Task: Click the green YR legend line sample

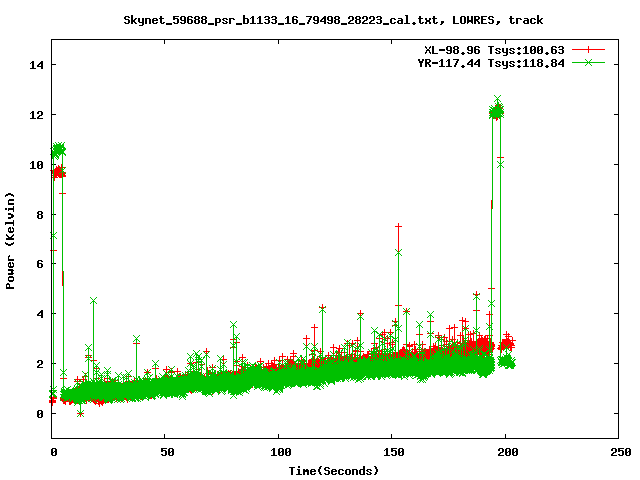Action: click(x=588, y=63)
